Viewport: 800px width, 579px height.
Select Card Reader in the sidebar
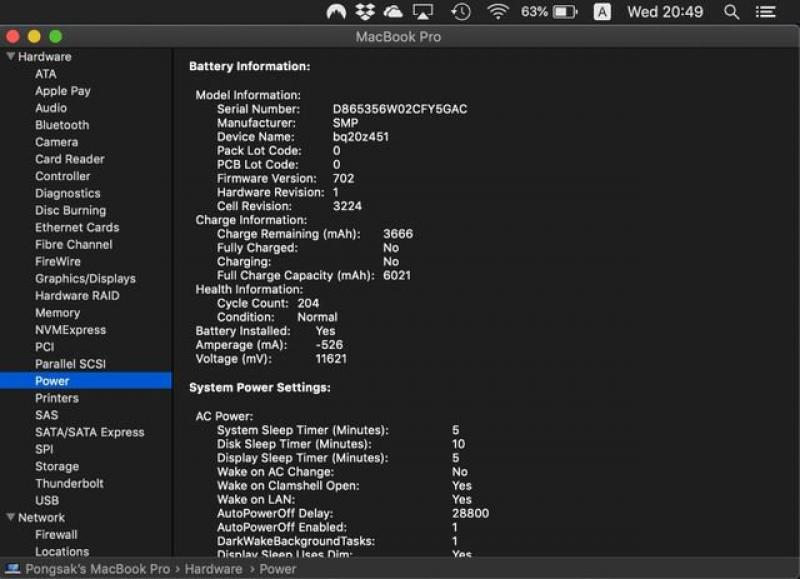[70, 159]
